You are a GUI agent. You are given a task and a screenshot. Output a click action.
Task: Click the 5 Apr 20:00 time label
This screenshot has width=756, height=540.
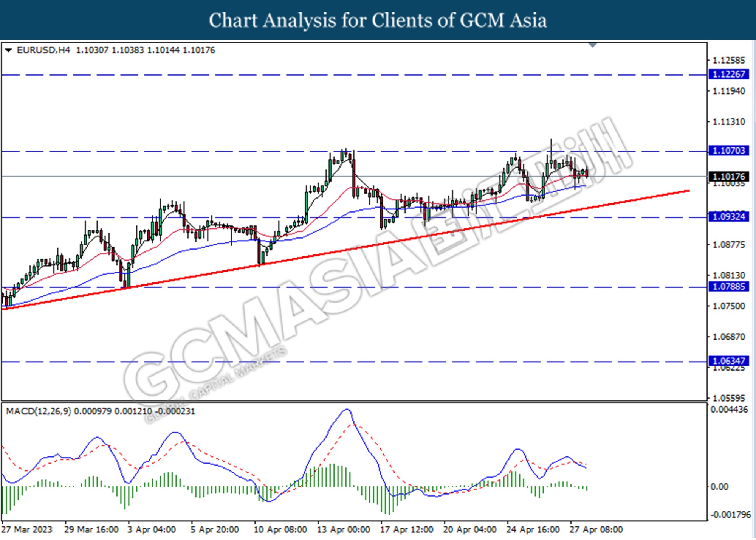pyautogui.click(x=215, y=529)
